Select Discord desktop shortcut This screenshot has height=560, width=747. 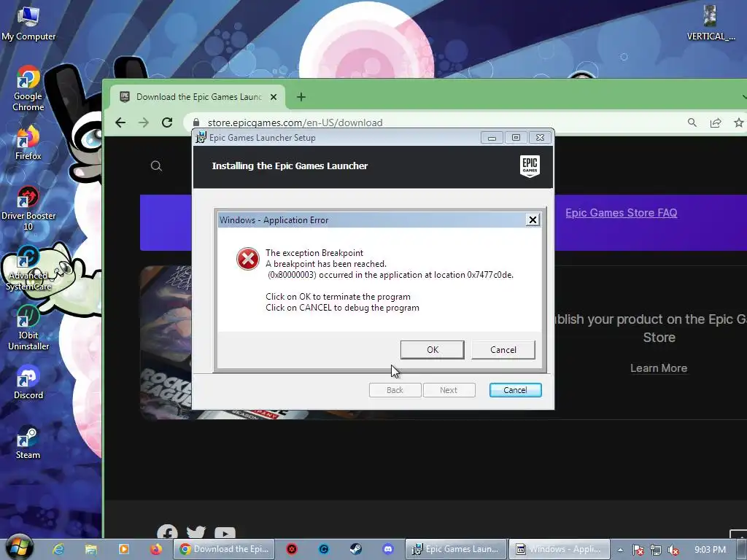pos(28,382)
